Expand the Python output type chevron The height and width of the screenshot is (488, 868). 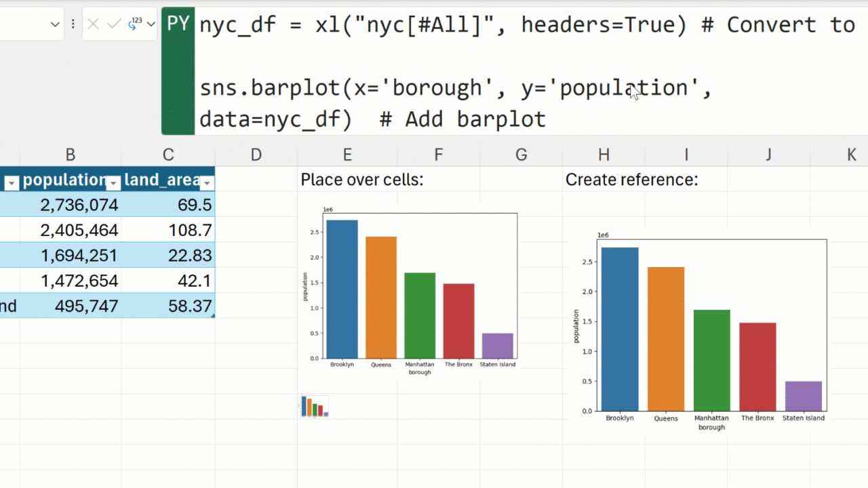tap(151, 24)
